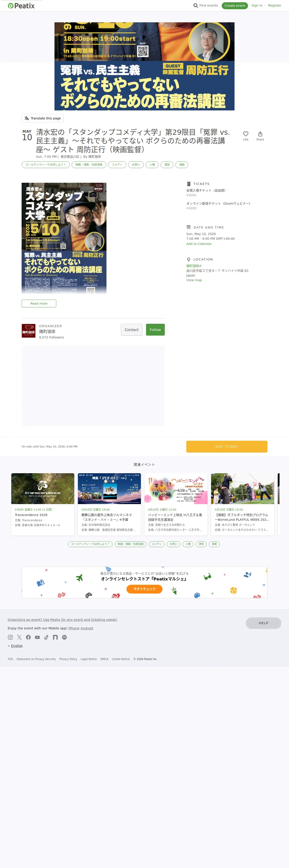Select the ゴールデンウィークは何しよう？ tag under the title

[46, 165]
